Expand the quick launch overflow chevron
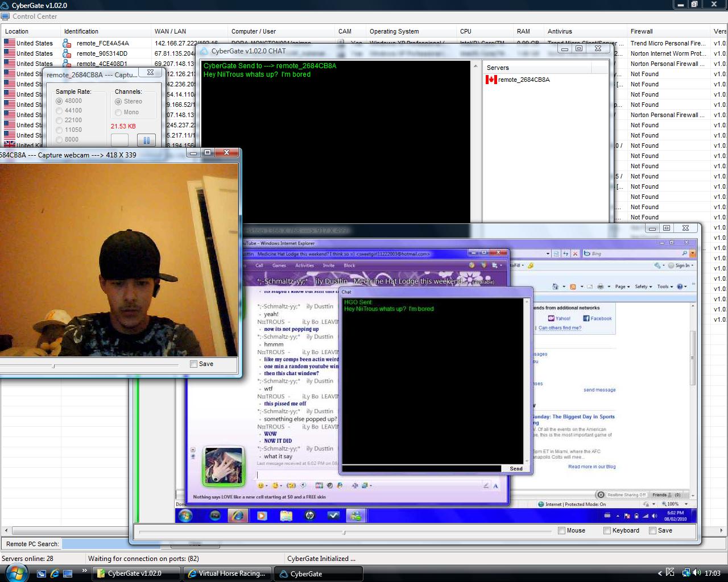Image resolution: width=728 pixels, height=582 pixels. (x=85, y=571)
